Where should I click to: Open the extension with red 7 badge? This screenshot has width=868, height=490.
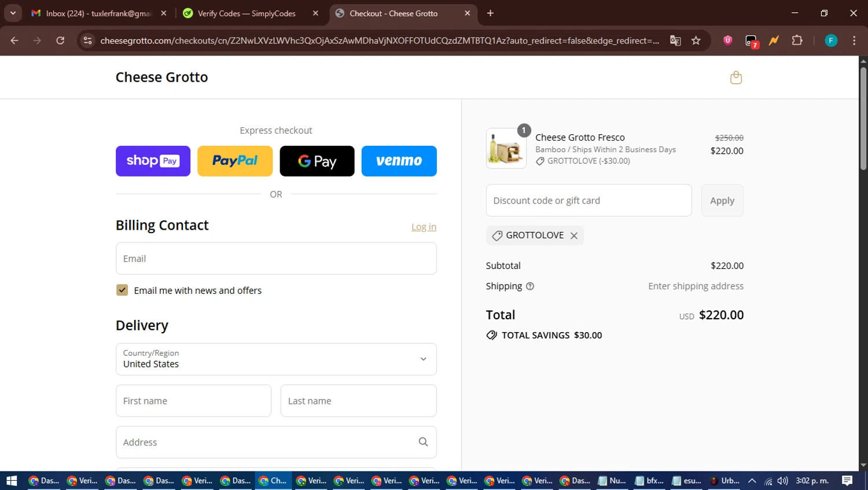coord(751,41)
